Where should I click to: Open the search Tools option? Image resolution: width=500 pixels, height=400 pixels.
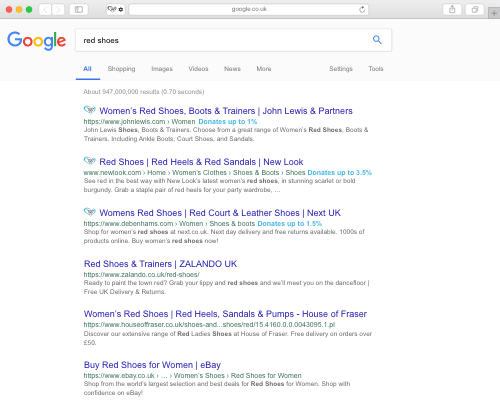pos(376,69)
